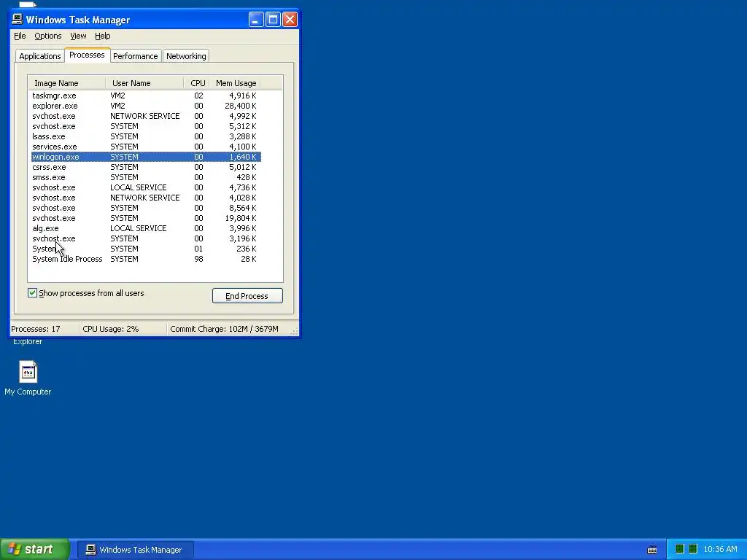Click the 10:36 AM taskbar clock
This screenshot has height=560, width=747.
pos(720,550)
